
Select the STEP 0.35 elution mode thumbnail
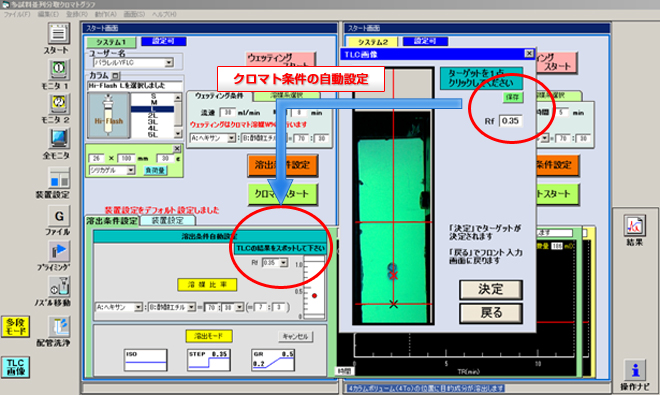click(209, 360)
